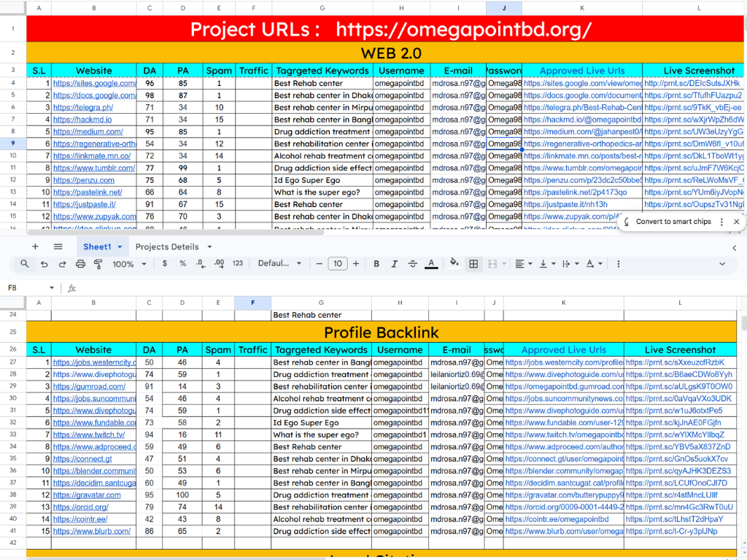Open toolbar more options (three dots)
This screenshot has height=560, width=747.
tap(619, 264)
